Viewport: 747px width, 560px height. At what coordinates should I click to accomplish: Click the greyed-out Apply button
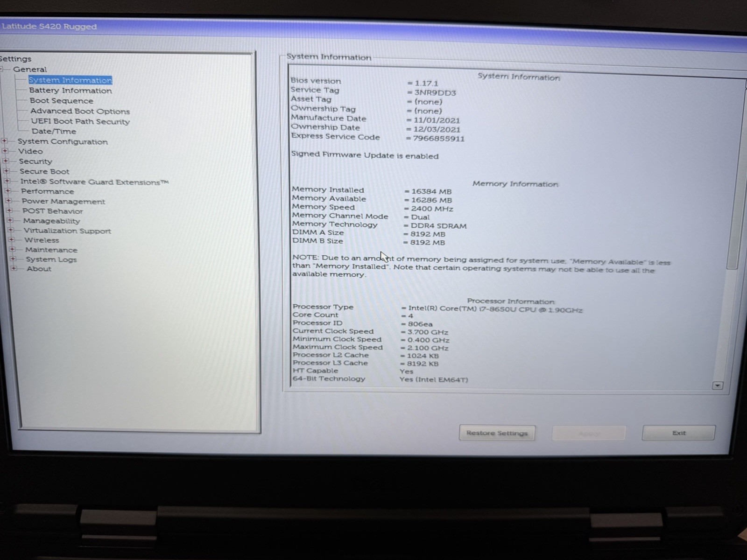589,433
